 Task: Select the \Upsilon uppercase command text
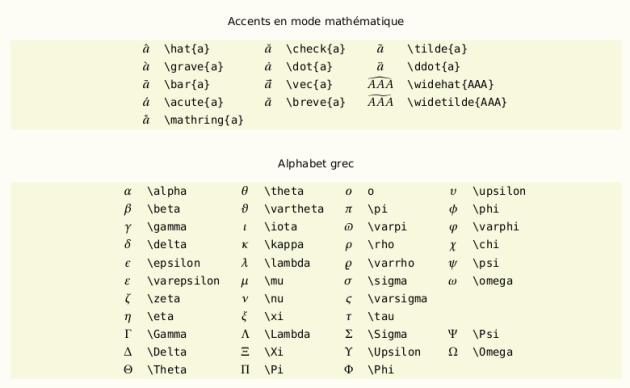[394, 352]
